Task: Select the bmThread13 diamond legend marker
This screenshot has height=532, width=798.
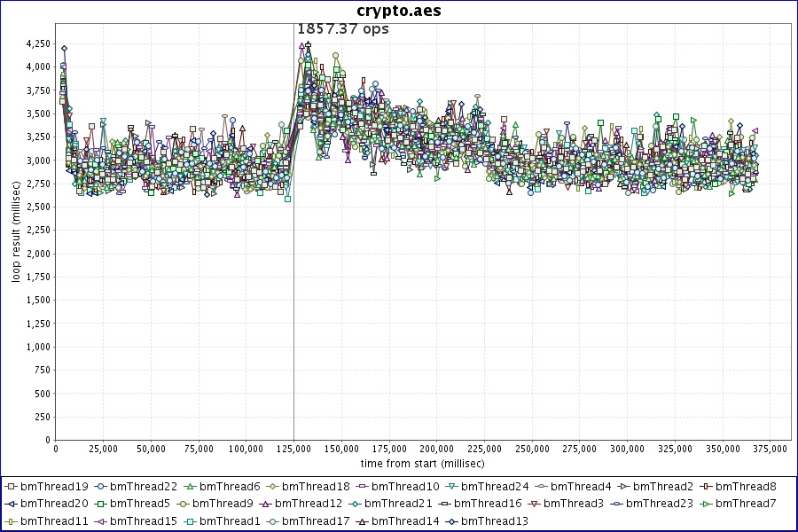Action: point(452,521)
